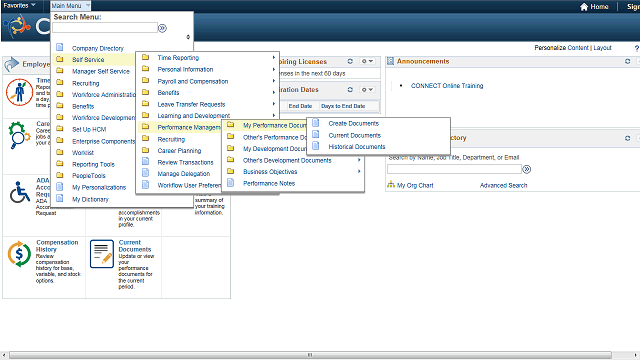Select Set Up HCM menu item

pos(89,129)
